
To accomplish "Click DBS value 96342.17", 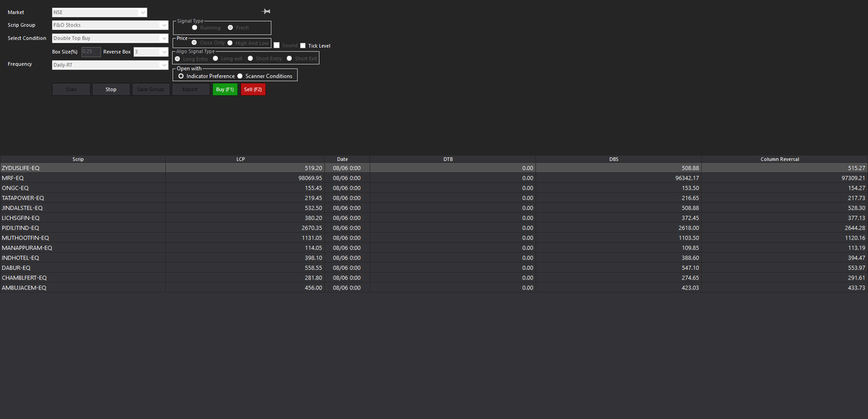I will (686, 178).
